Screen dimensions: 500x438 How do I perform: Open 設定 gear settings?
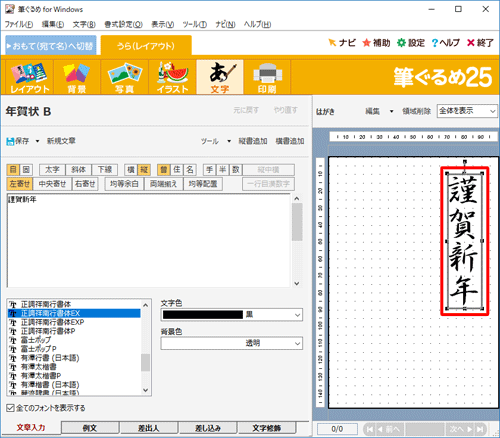point(411,43)
